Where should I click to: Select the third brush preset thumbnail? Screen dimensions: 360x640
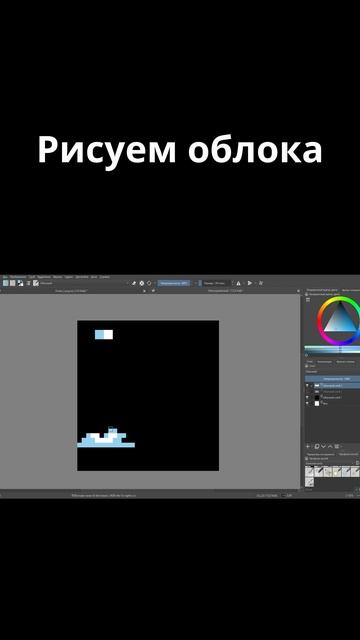point(328,471)
